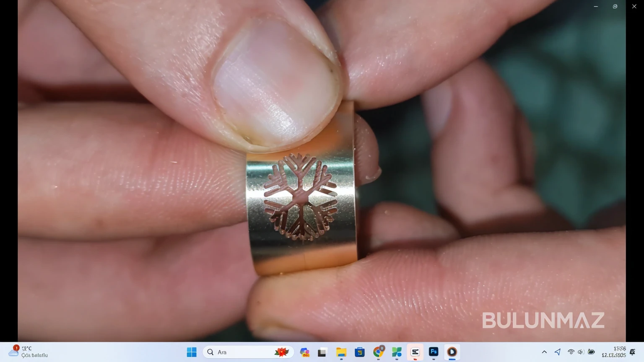Open Copilot from the taskbar
644x362 pixels.
pos(305,352)
